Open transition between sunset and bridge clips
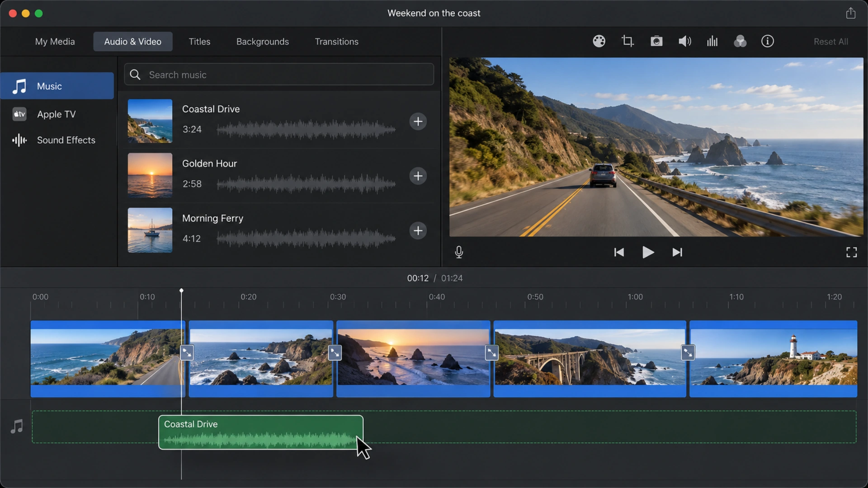 pyautogui.click(x=492, y=352)
